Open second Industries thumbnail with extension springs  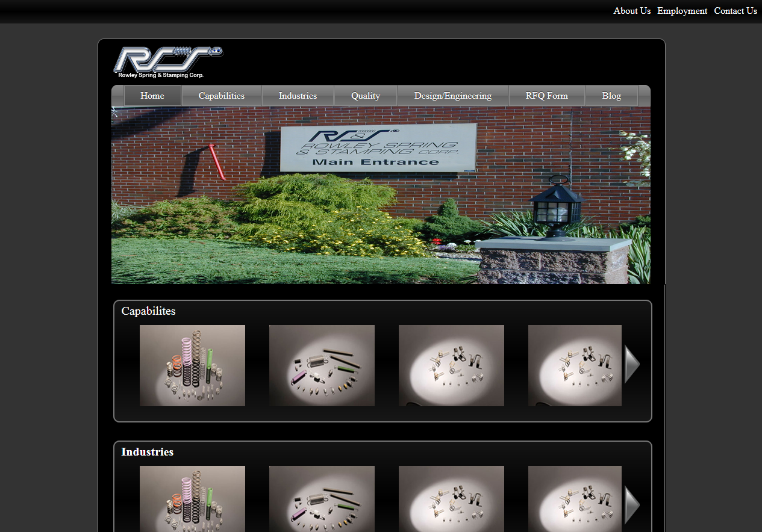(x=322, y=499)
